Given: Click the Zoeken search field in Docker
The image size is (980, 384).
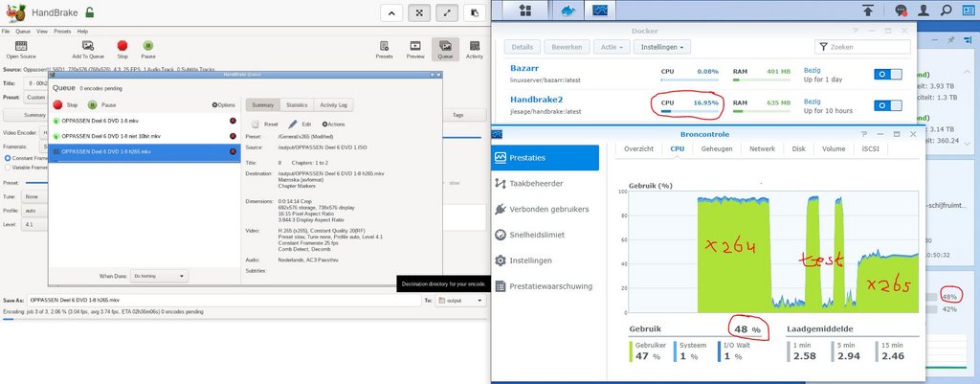Looking at the screenshot, I should tap(862, 47).
